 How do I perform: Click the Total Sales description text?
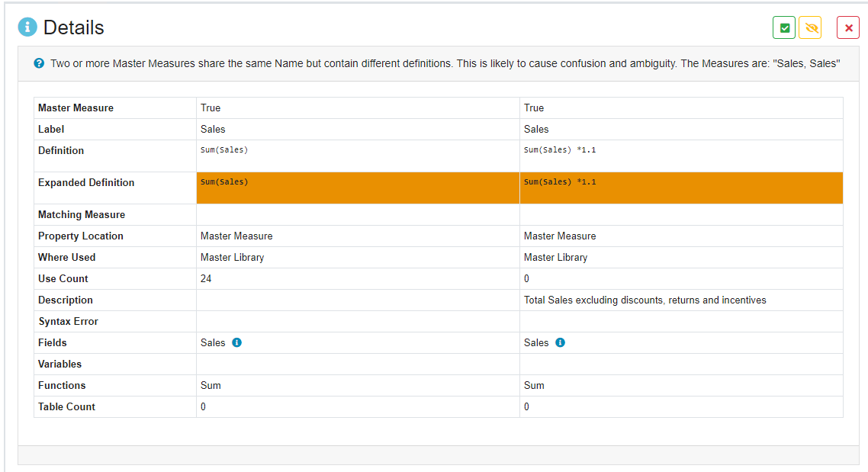click(x=645, y=300)
